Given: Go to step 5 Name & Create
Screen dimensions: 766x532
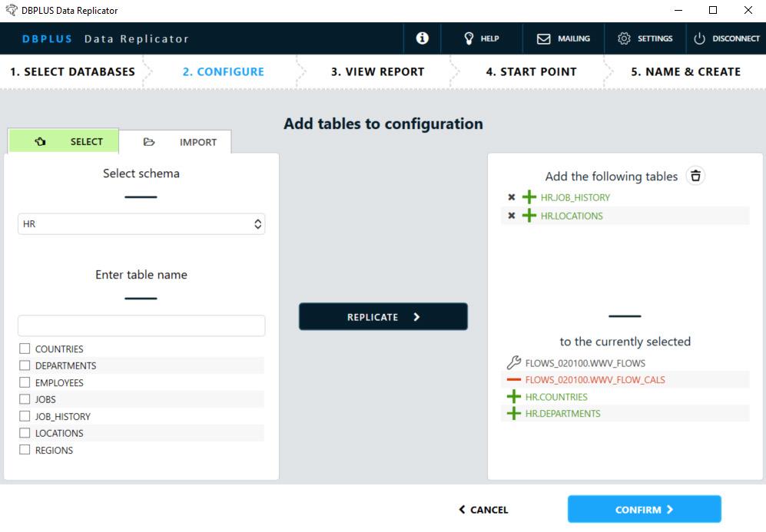Looking at the screenshot, I should [685, 71].
